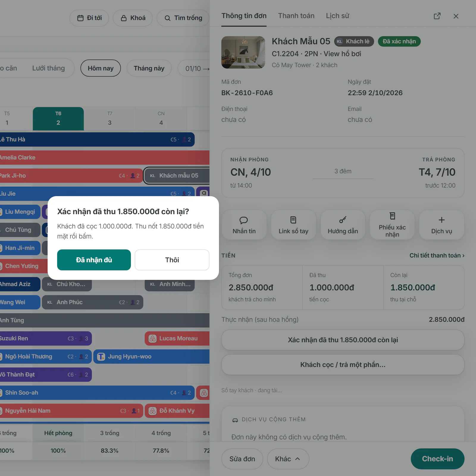
Task: Click the Hướng dẫn key icon
Action: pyautogui.click(x=343, y=220)
